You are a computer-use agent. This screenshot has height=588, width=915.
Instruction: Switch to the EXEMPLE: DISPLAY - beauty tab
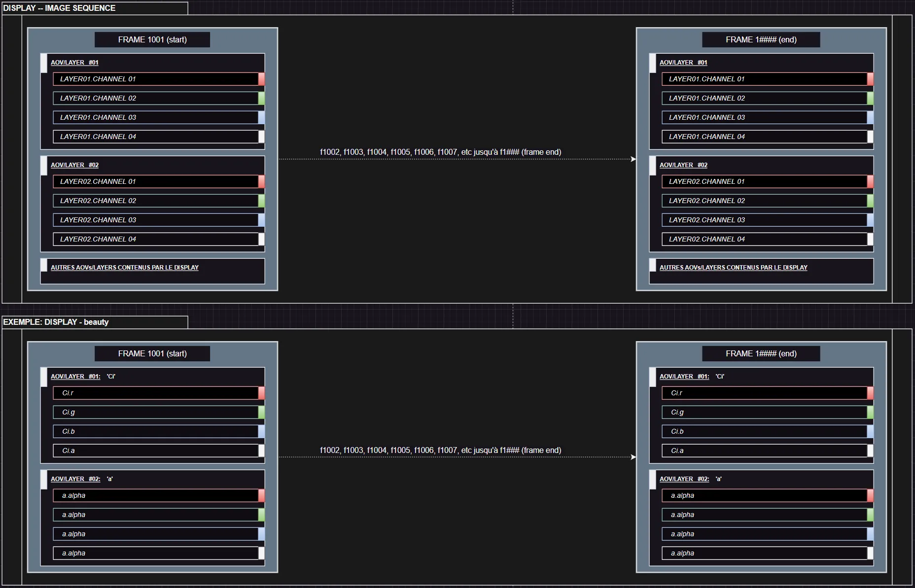(56, 322)
